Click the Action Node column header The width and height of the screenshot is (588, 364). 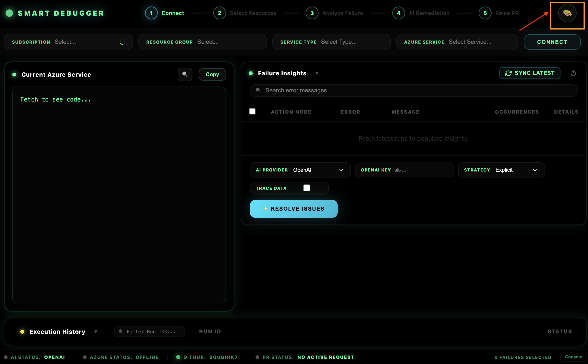coord(291,112)
